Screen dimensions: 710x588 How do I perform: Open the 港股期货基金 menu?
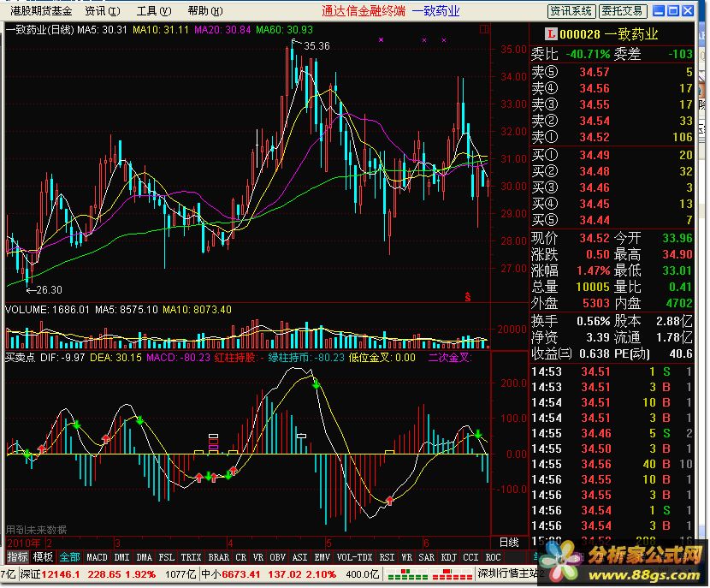(41, 11)
